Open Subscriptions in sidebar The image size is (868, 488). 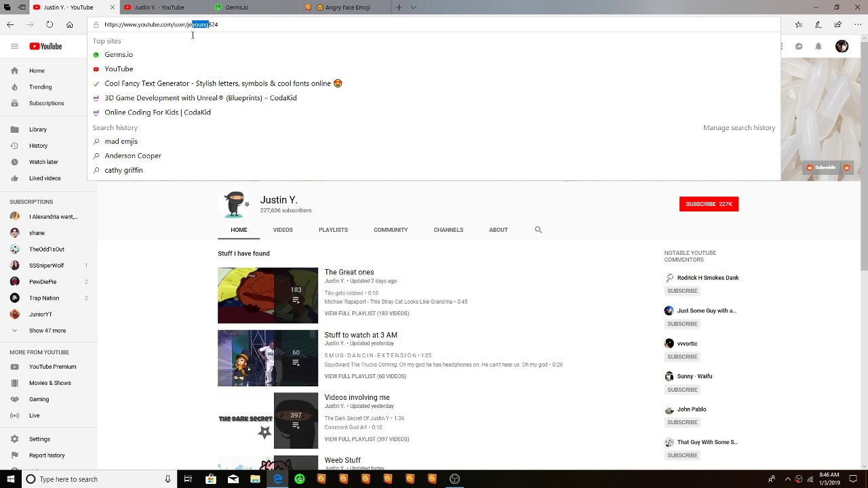pyautogui.click(x=46, y=103)
